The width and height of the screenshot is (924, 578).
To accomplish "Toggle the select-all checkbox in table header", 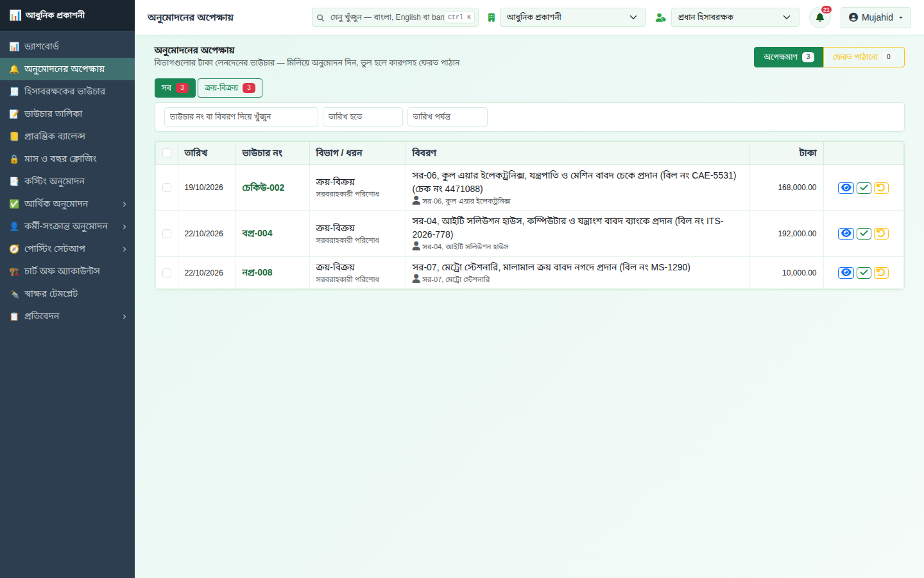I will click(x=167, y=153).
